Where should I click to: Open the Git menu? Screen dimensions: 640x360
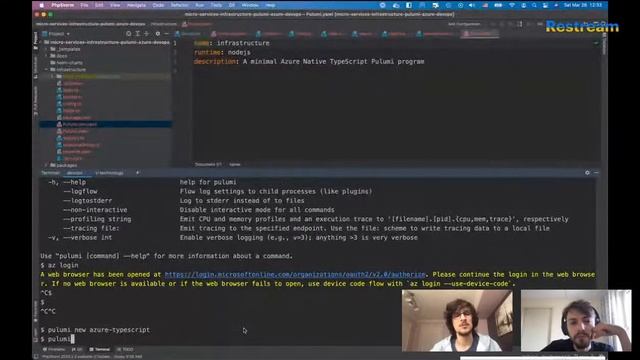232,5
